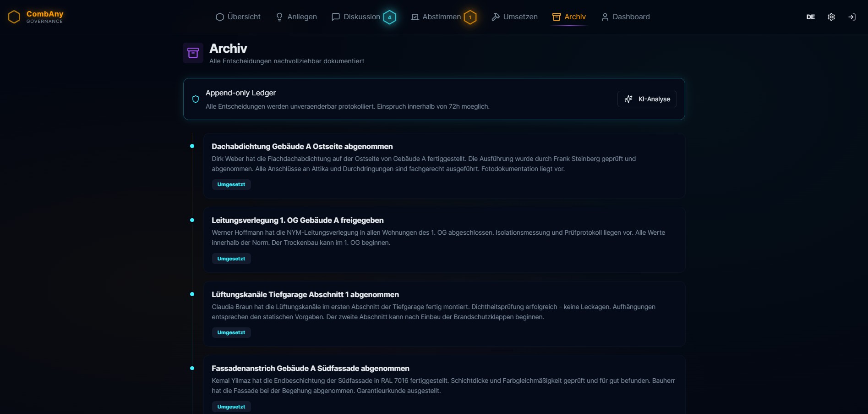
Task: Open the Leitungsverlegung 1. OG Gebäude A entry
Action: tap(444, 240)
